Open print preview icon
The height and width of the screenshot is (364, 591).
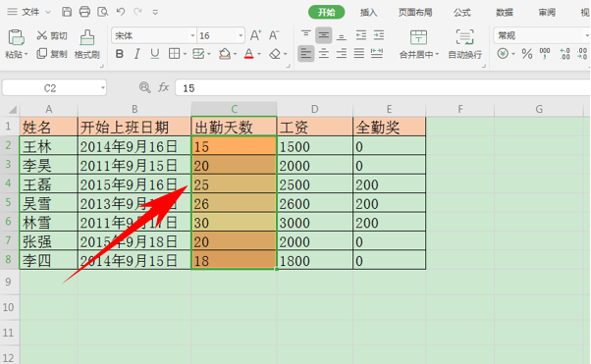point(102,12)
